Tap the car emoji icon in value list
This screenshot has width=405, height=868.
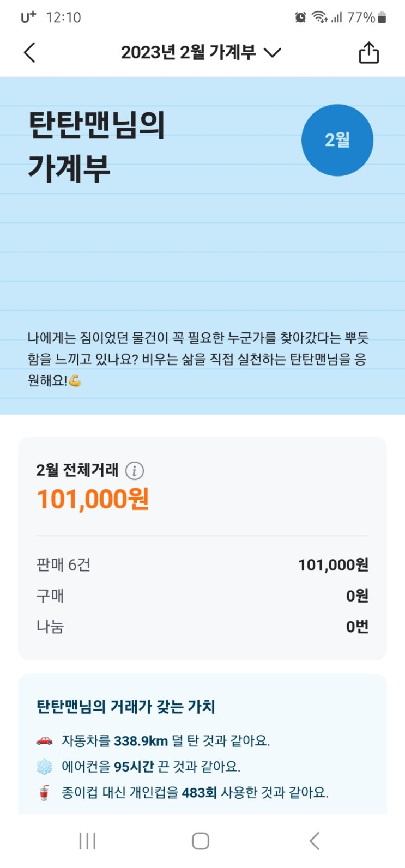[44, 740]
